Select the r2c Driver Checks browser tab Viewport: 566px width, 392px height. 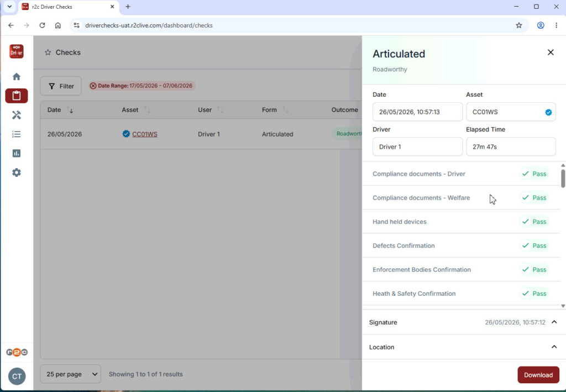tap(69, 7)
